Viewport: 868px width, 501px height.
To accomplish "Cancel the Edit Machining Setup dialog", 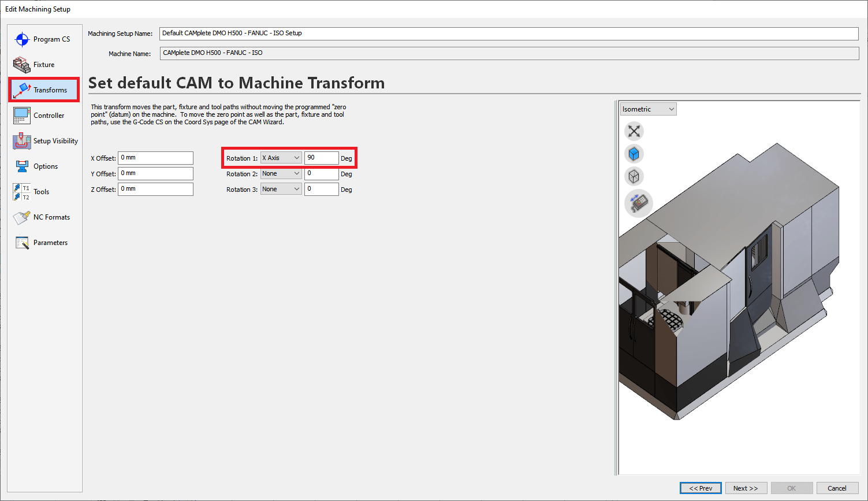I will point(837,488).
